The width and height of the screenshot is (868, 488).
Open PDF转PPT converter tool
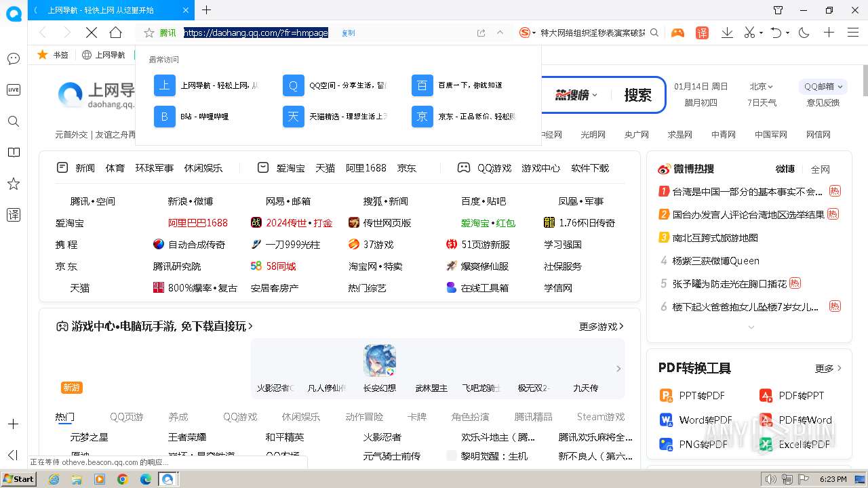tap(792, 396)
